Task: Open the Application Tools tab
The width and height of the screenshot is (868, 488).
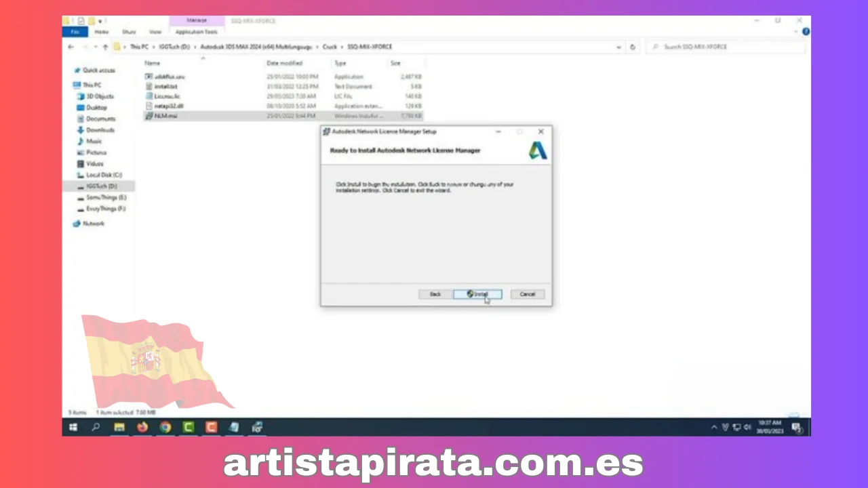Action: tap(196, 32)
